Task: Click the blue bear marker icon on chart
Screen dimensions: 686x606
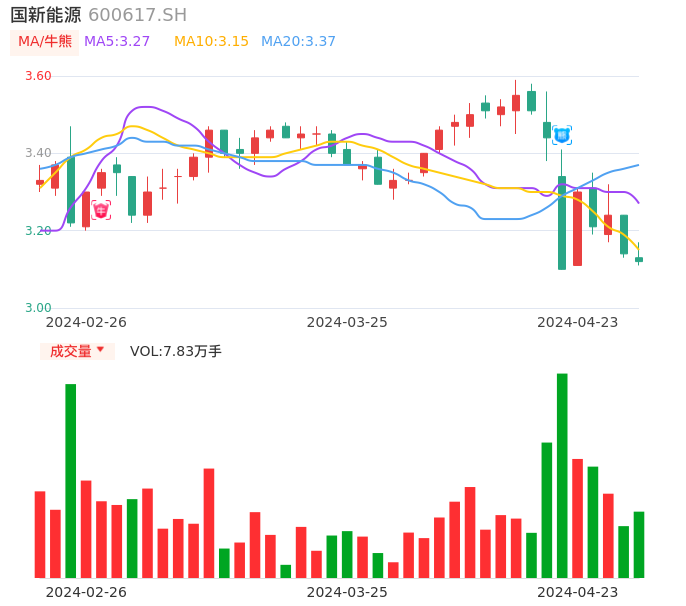Action: click(562, 135)
